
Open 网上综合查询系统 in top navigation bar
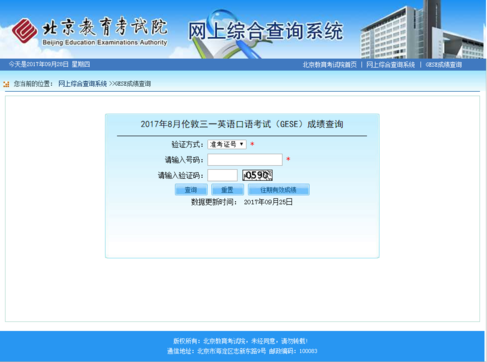390,65
